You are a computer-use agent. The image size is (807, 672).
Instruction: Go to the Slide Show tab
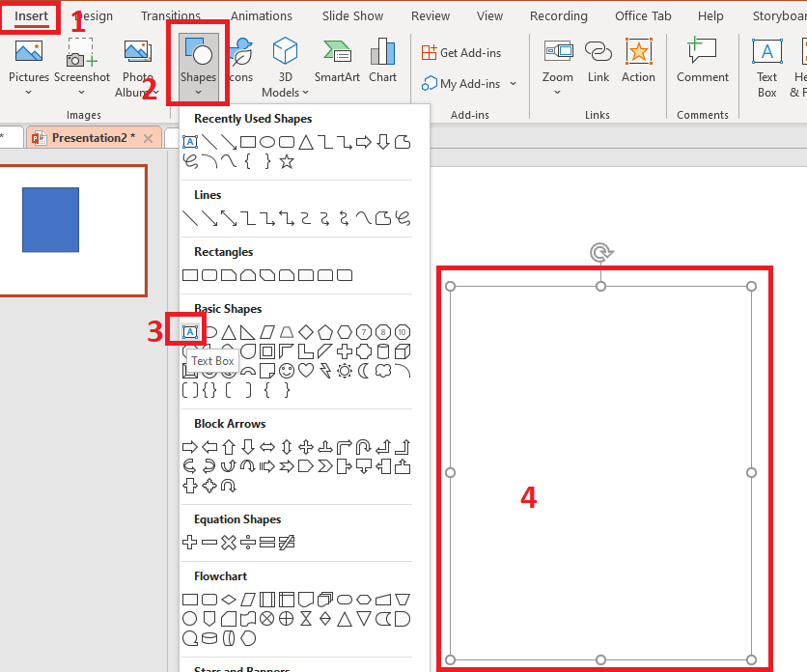pyautogui.click(x=352, y=16)
